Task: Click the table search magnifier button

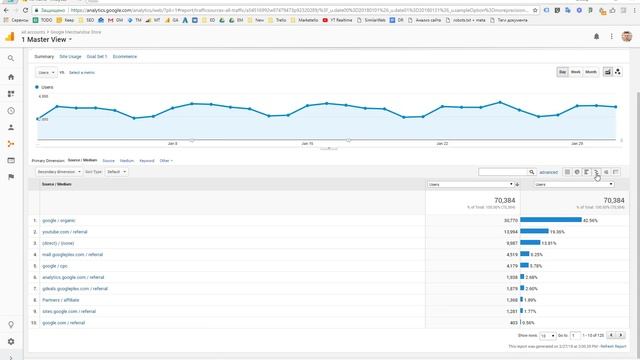Action: point(532,172)
